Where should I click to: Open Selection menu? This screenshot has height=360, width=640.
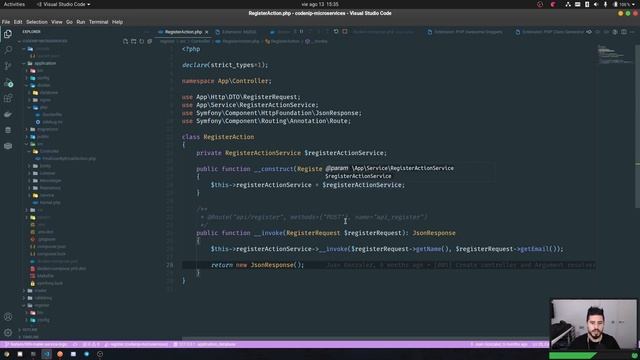(37, 22)
